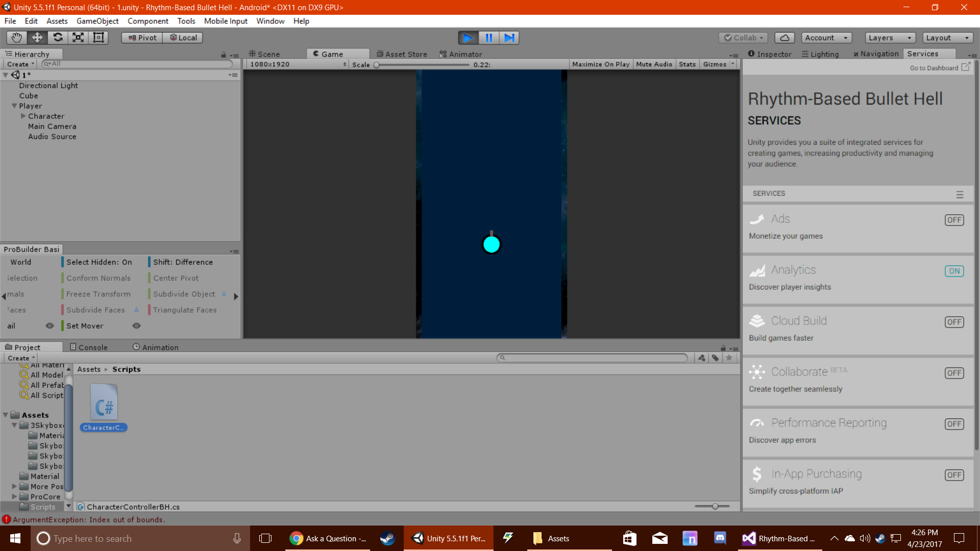Toggle the Collaborate service switch
This screenshot has height=551, width=980.
954,373
